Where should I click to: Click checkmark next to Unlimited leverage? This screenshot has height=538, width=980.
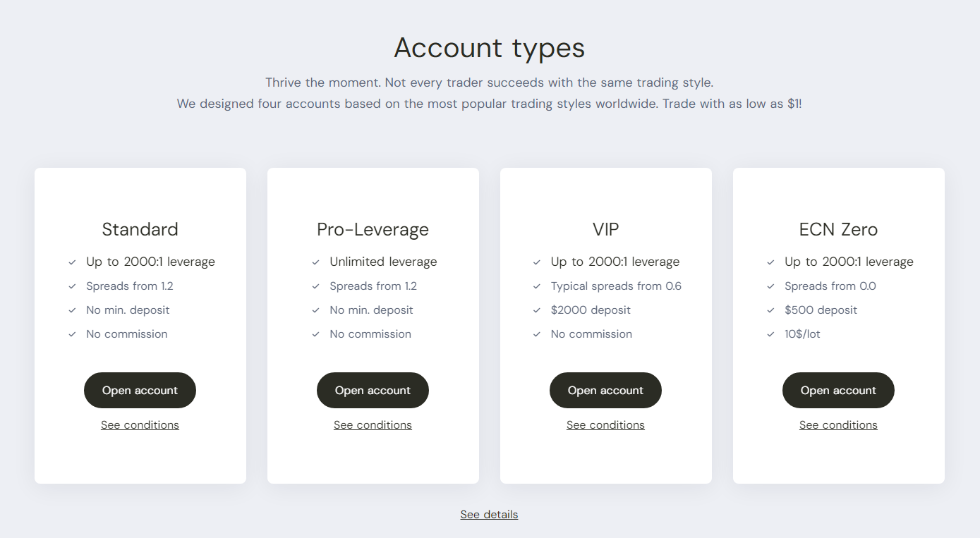point(315,262)
